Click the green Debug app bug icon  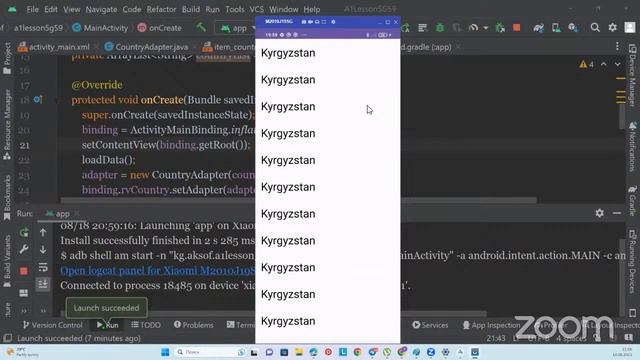440,27
